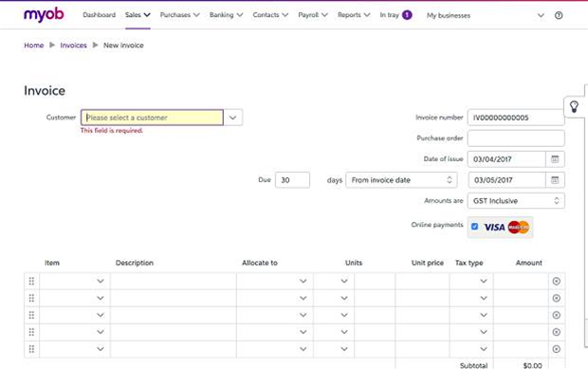Open the lightbulb tips panel
Screen dimensions: 588x369
click(x=574, y=107)
